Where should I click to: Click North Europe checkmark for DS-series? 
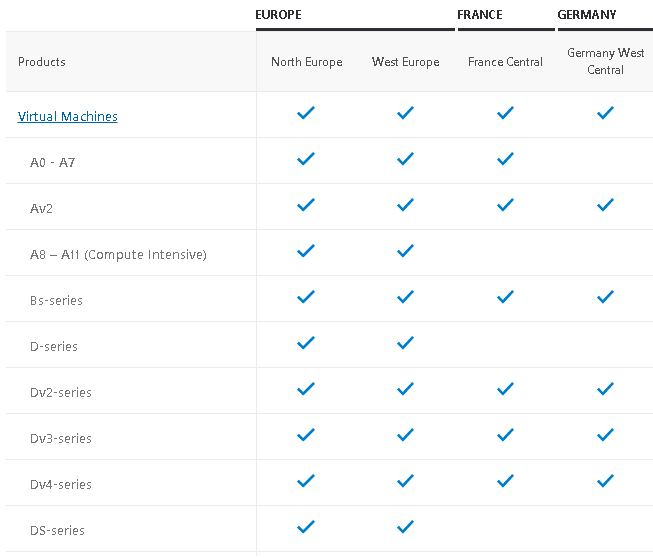point(306,528)
